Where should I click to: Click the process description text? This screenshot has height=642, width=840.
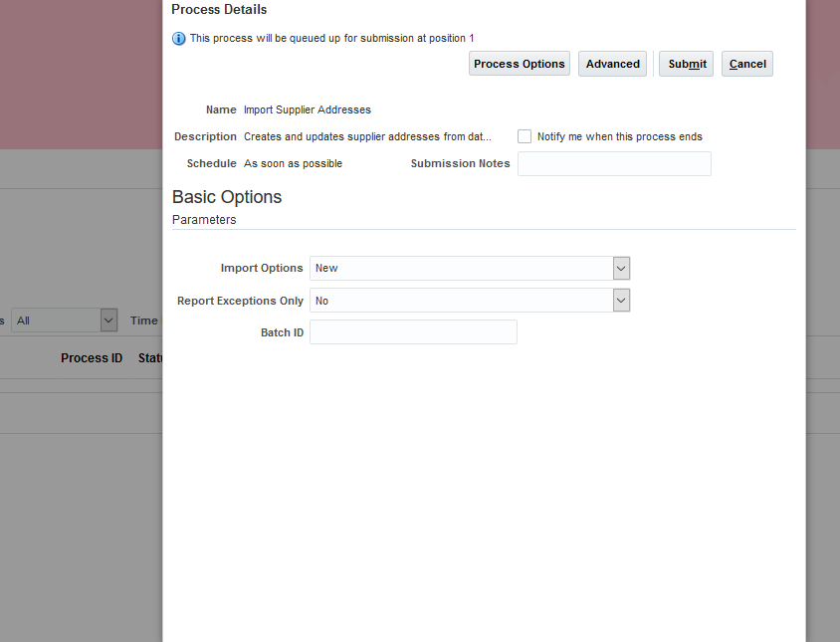(x=368, y=136)
